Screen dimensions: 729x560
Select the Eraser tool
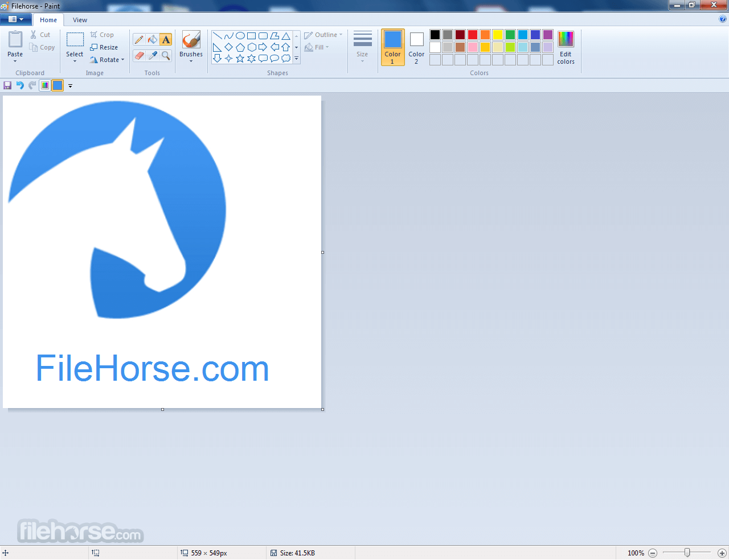(139, 55)
